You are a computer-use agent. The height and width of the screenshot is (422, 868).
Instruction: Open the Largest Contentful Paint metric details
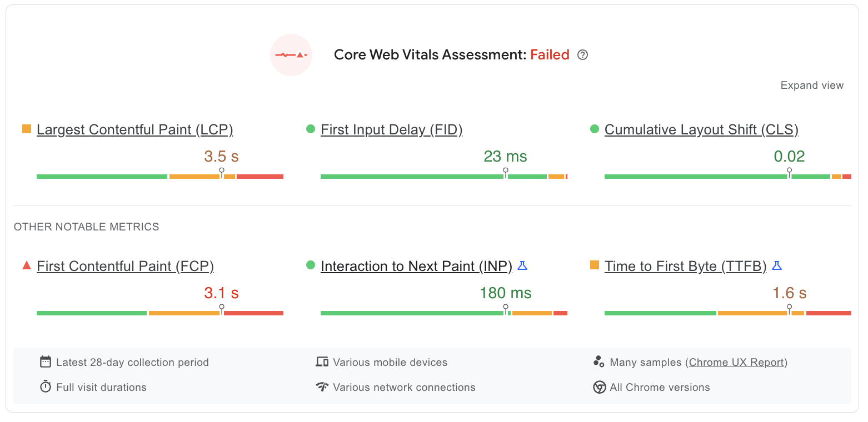tap(134, 129)
